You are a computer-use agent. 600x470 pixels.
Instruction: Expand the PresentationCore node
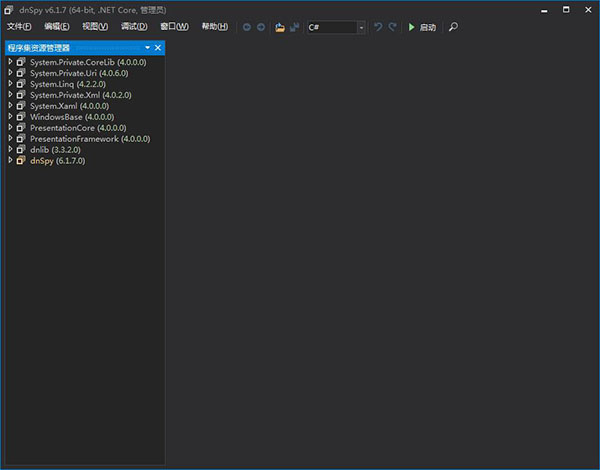(x=10, y=127)
